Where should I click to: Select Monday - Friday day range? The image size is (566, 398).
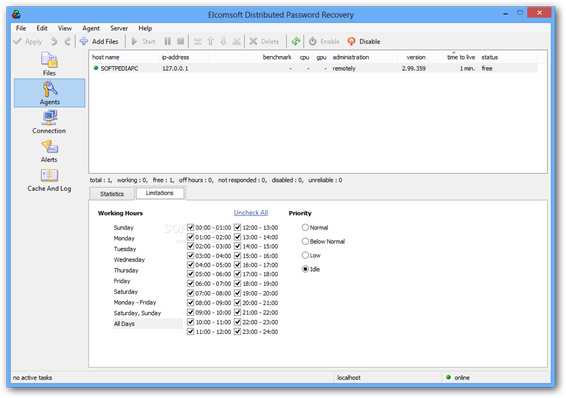point(135,302)
